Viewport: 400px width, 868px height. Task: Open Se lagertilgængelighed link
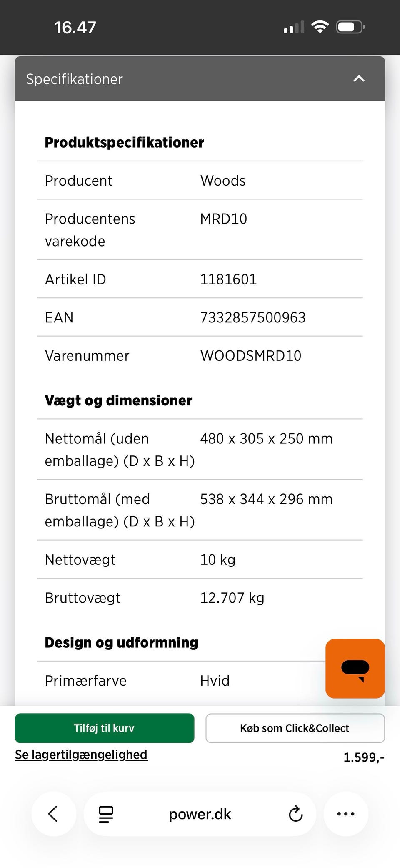click(x=81, y=755)
